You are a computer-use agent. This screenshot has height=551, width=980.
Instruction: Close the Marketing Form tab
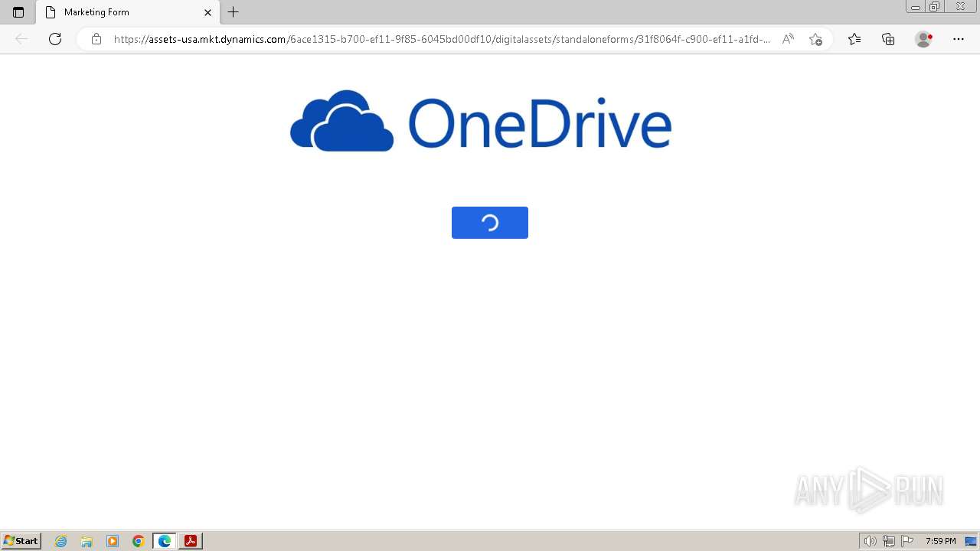207,12
